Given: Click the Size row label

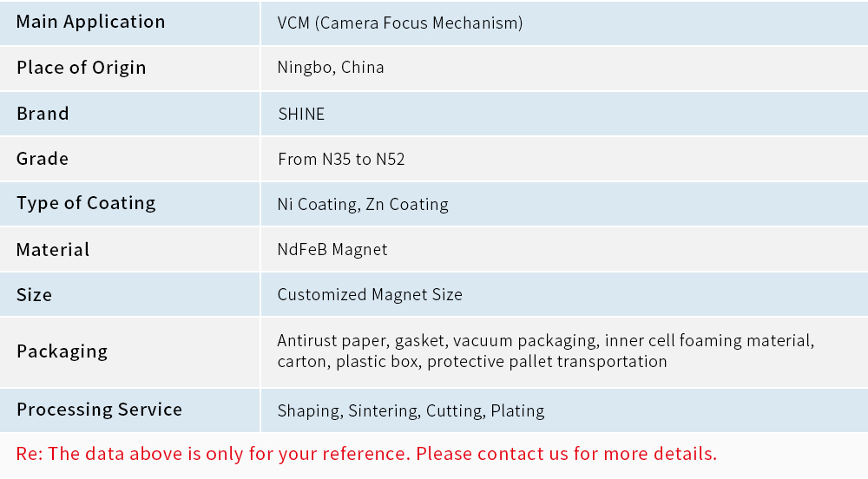Looking at the screenshot, I should (34, 295).
